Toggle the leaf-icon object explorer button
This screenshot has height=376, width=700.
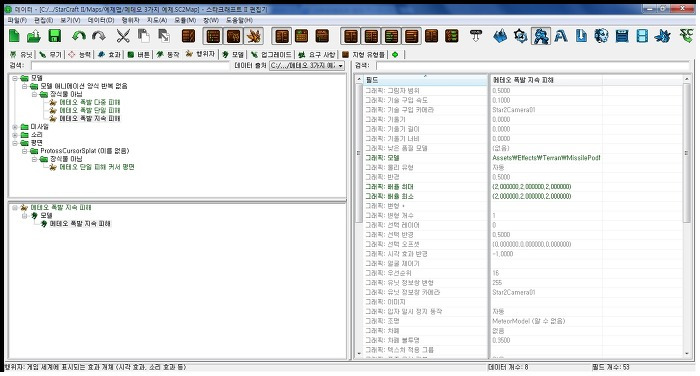click(254, 36)
